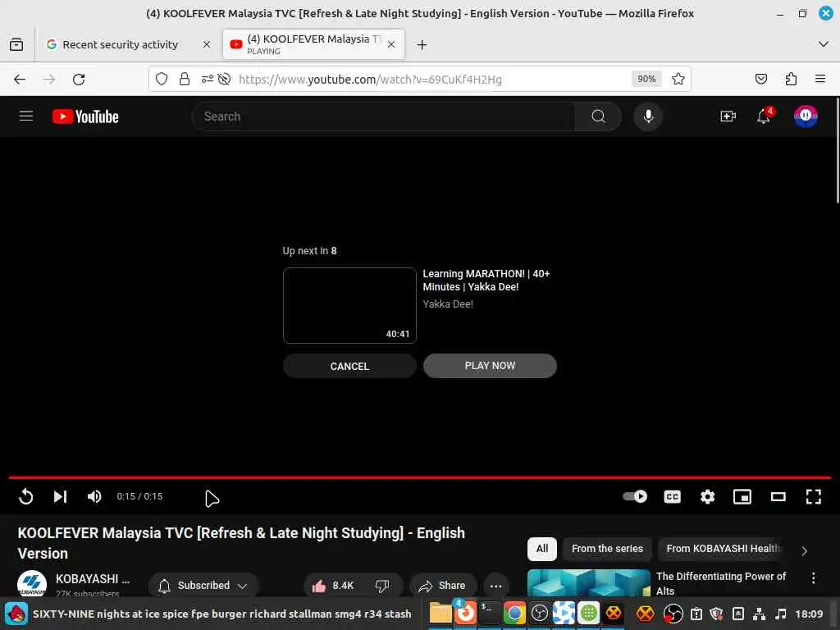Switch to miniplayer
Image resolution: width=840 pixels, height=630 pixels.
(742, 496)
